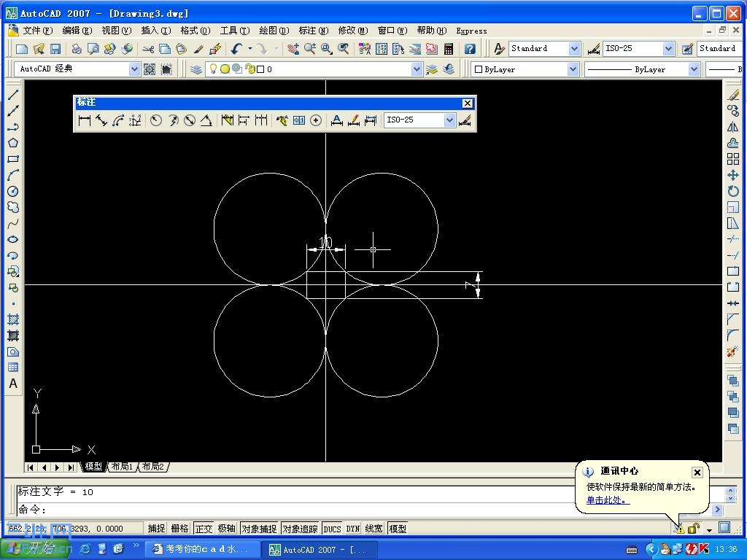Open the ByLayer color control swatch dropdown

[573, 69]
